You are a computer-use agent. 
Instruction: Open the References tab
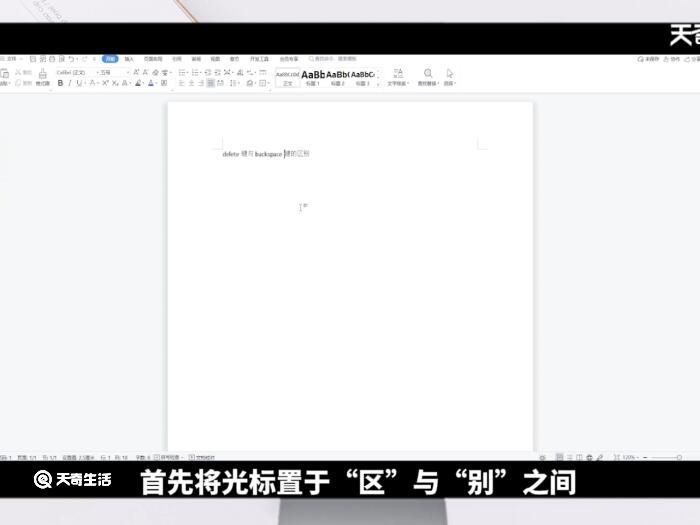point(177,59)
